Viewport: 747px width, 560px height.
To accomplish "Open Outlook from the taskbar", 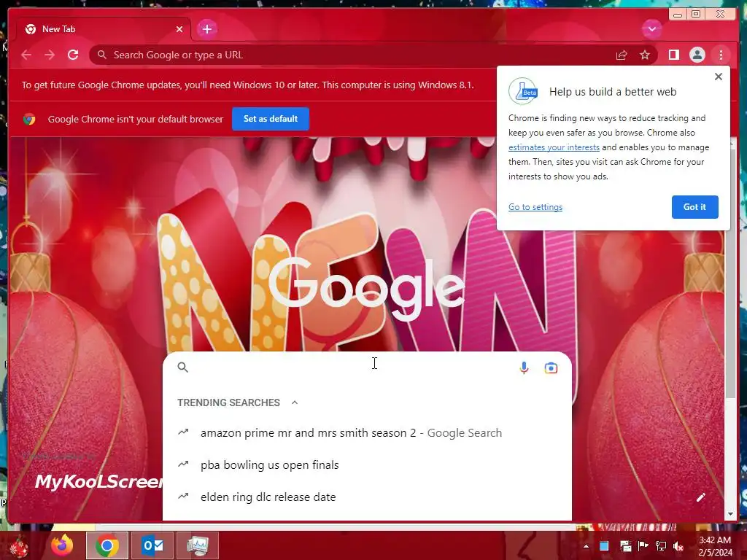I will click(152, 545).
